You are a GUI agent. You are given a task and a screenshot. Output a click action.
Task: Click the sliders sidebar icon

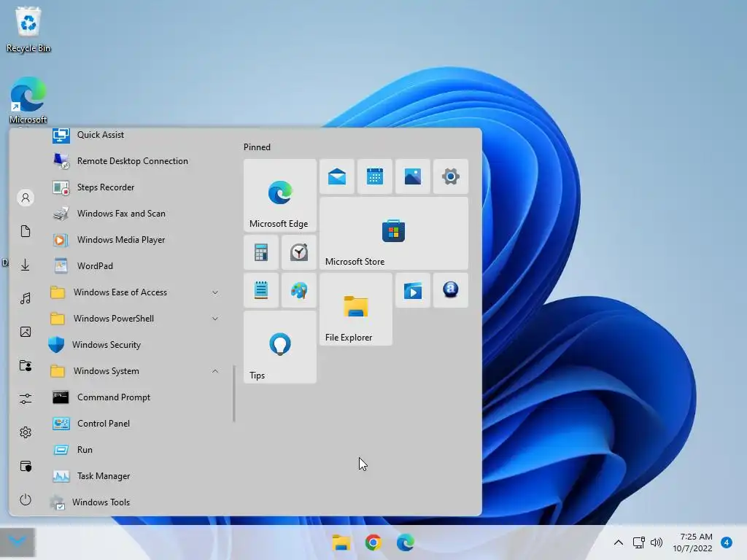(26, 399)
